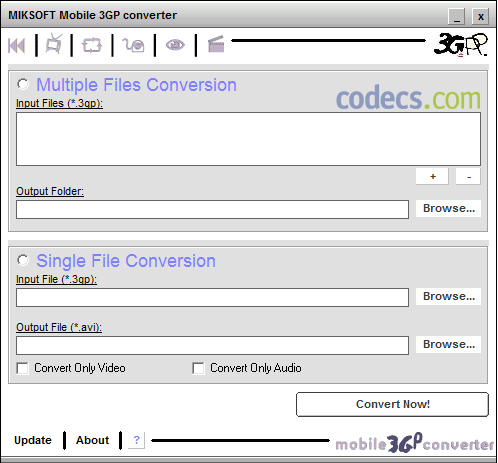Click the 'Output Folder:' label
This screenshot has height=463, width=498.
pyautogui.click(x=50, y=191)
